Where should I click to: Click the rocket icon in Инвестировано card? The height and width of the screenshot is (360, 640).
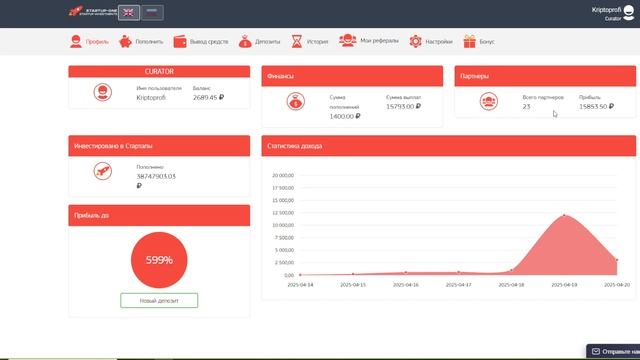click(102, 171)
